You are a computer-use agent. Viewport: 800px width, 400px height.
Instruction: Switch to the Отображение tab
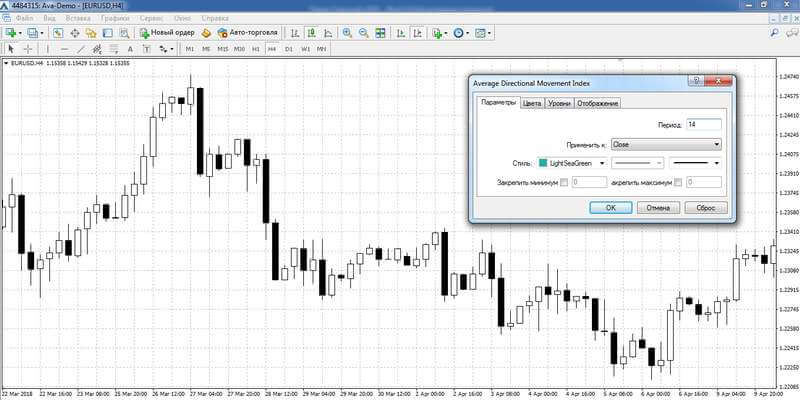(x=598, y=104)
